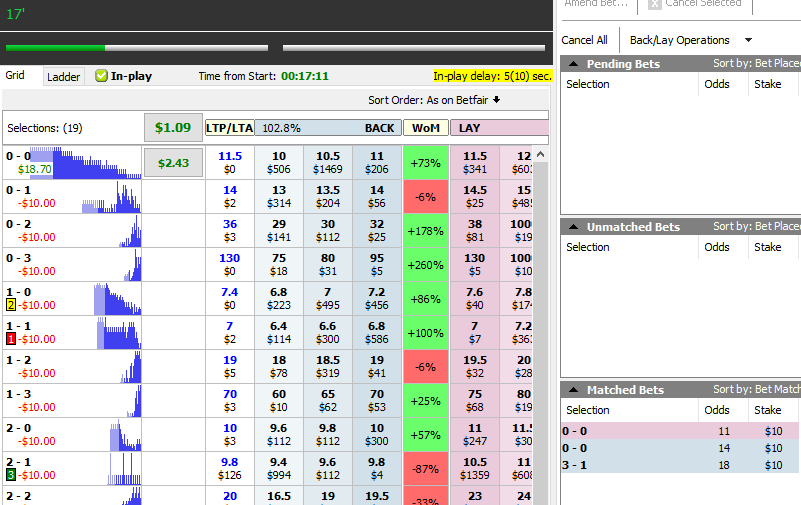Click the Amend Bet button
The width and height of the screenshot is (801, 505).
596,4
